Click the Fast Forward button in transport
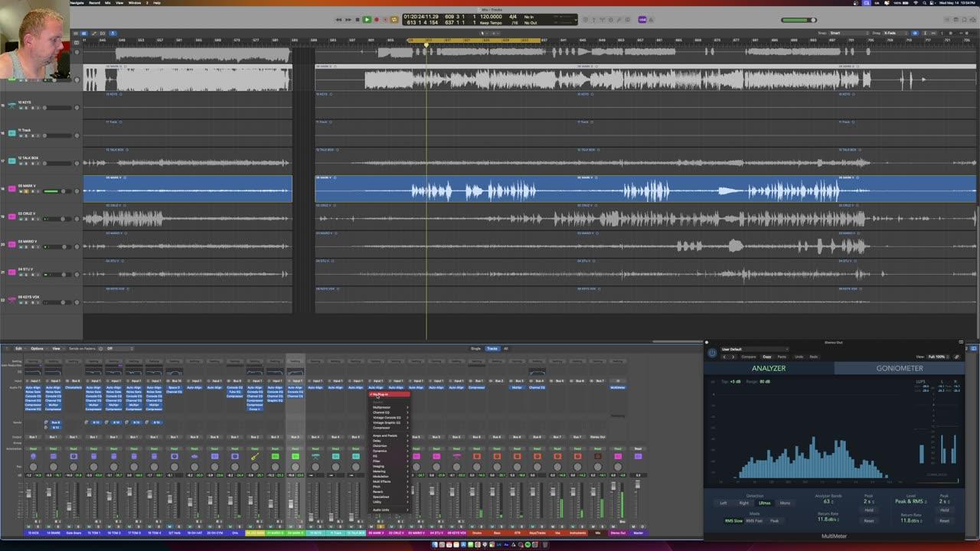980x551 pixels. coord(348,20)
